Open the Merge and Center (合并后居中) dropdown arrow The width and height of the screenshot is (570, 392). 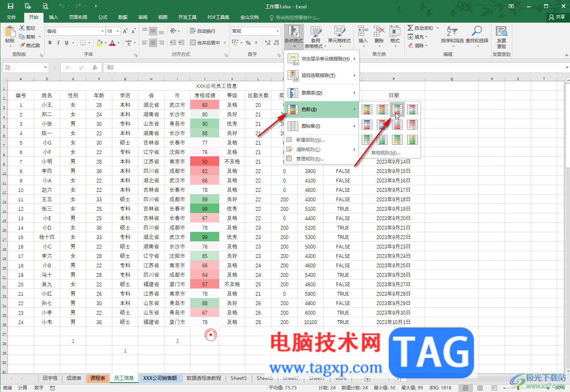pyautogui.click(x=225, y=43)
